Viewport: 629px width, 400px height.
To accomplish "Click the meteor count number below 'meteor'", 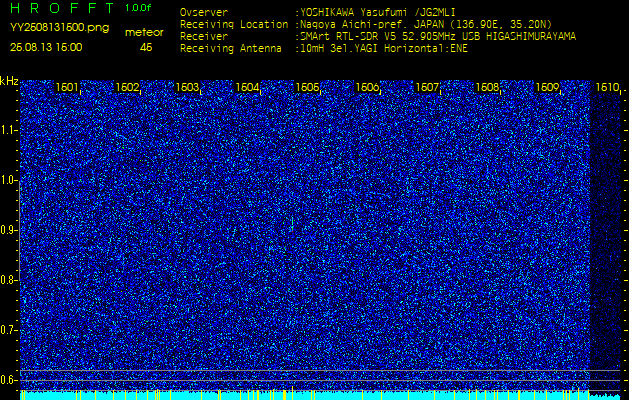I will pos(146,47).
